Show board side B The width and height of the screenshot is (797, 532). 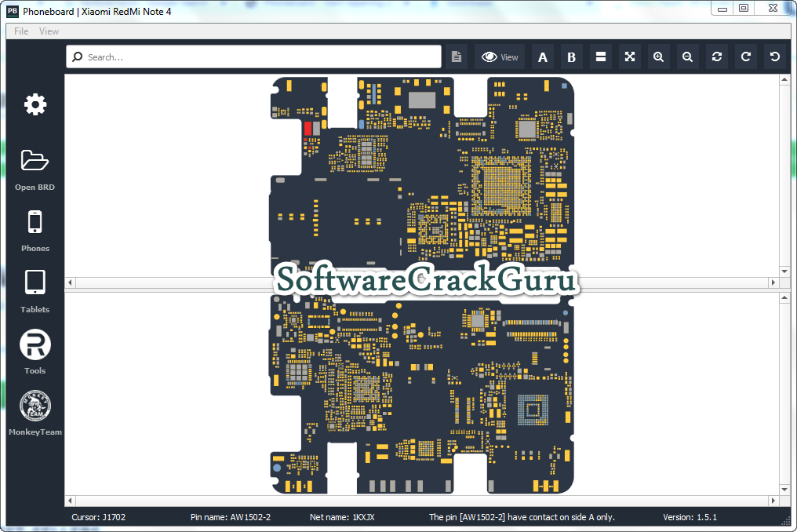[571, 56]
